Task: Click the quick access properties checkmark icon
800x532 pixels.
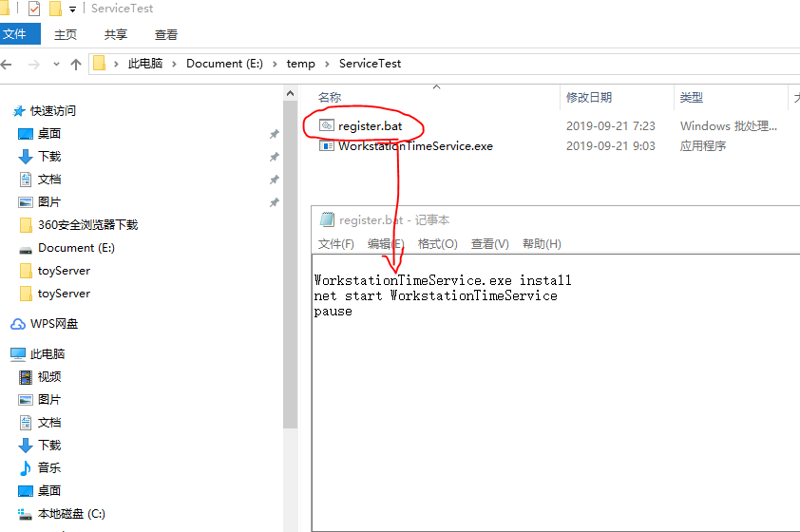Action: click(34, 9)
